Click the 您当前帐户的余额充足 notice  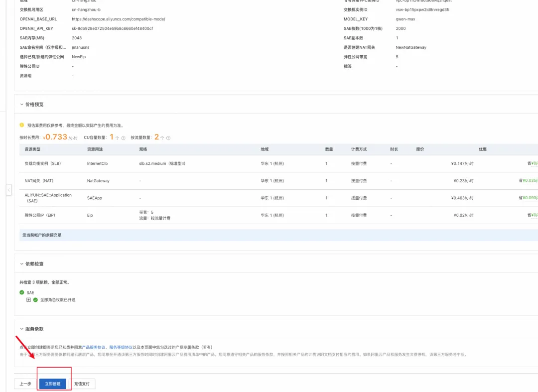[x=42, y=235]
